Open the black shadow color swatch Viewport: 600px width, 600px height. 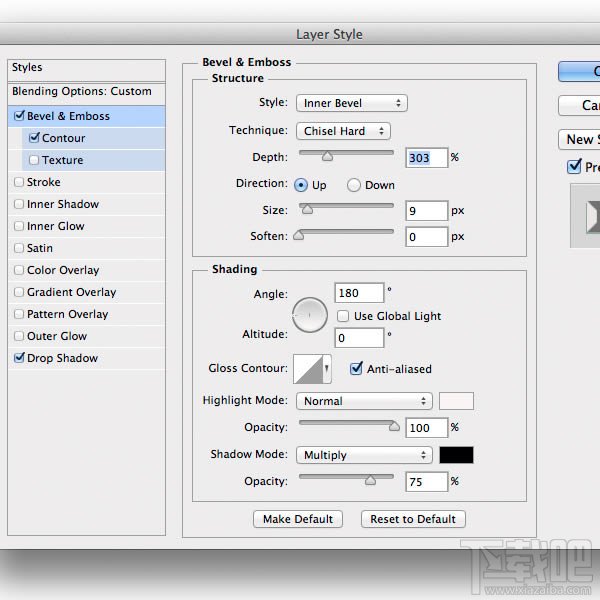456,455
